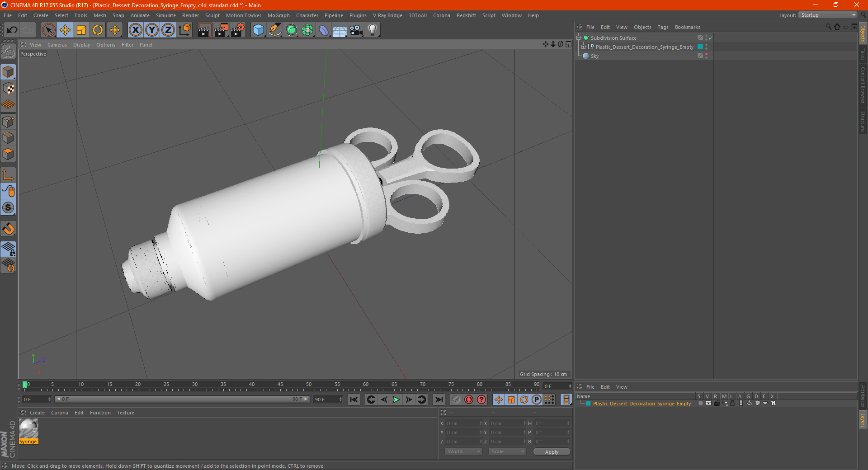Click the Undo arrow icon
868x470 pixels.
tap(12, 30)
